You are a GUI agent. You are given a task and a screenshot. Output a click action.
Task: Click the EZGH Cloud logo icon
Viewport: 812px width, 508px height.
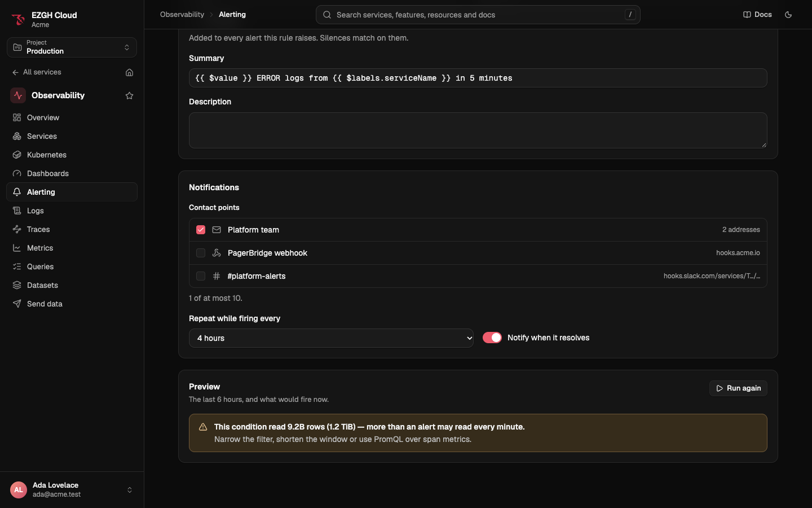(18, 20)
